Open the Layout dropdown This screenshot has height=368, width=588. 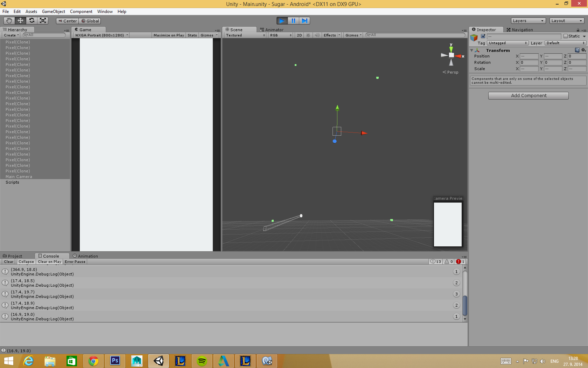tap(567, 21)
